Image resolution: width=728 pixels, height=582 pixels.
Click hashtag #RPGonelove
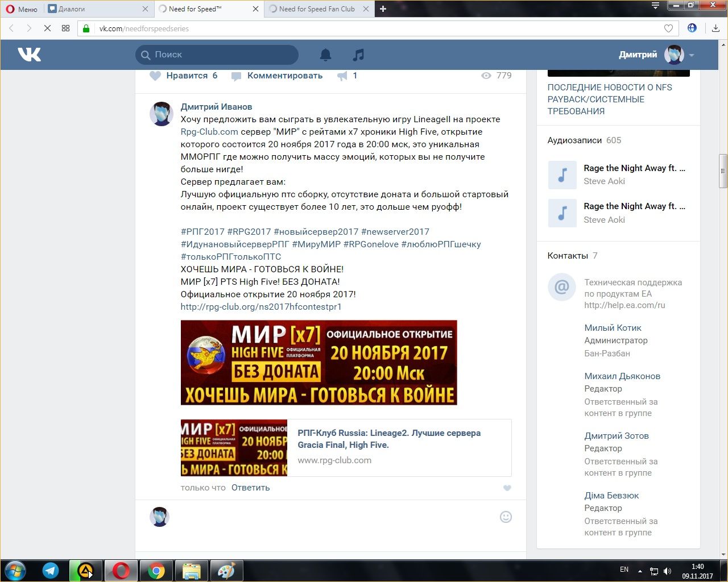coord(371,244)
